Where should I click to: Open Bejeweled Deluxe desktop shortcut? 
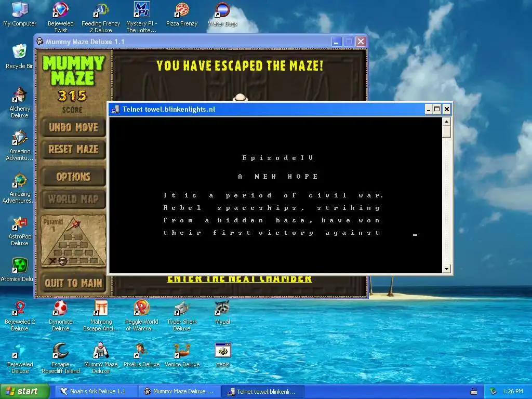coord(20,358)
